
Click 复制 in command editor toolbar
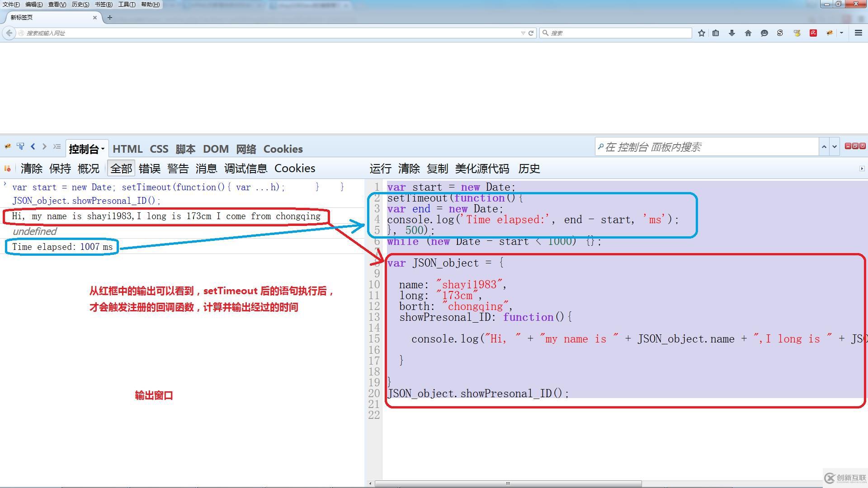click(438, 169)
